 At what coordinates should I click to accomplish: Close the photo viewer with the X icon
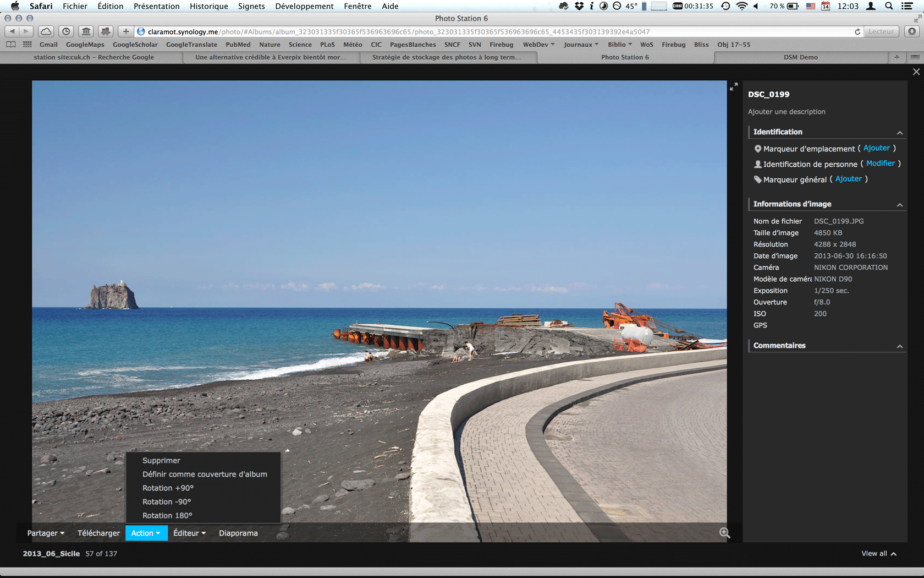(916, 72)
